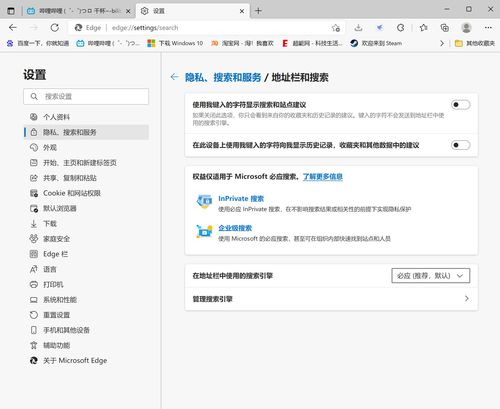The width and height of the screenshot is (500, 409).
Task: Open Cookie 和网站权限 section
Action: click(x=86, y=193)
